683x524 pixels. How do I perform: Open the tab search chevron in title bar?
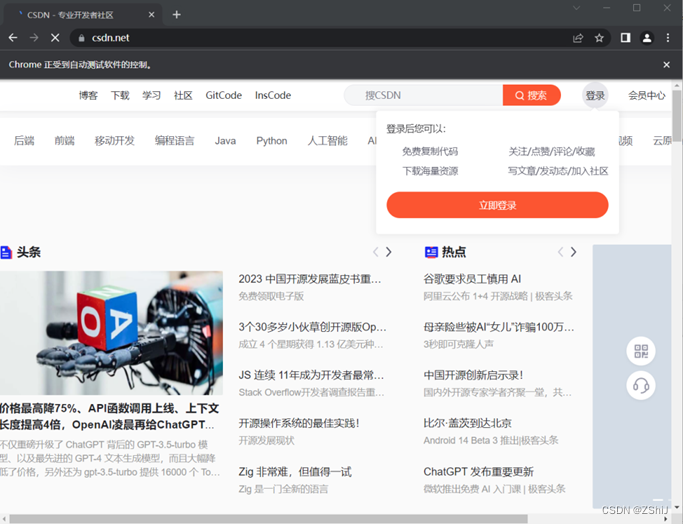(x=576, y=8)
